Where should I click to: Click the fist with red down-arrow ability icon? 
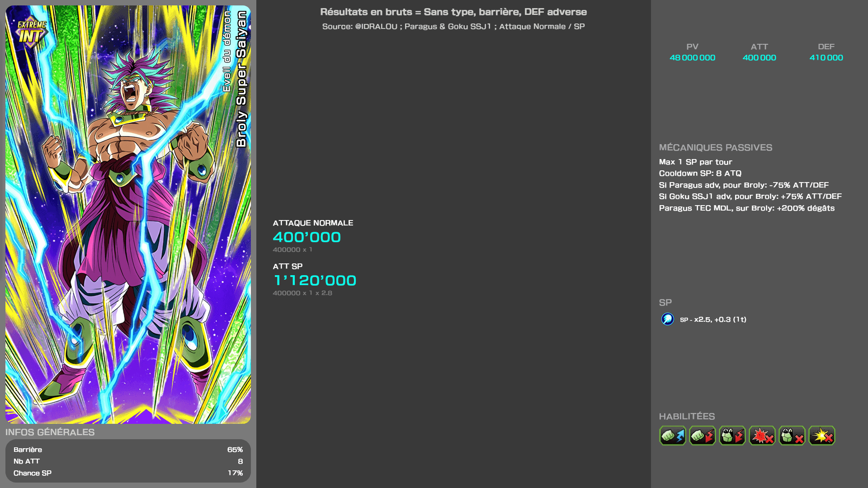703,436
